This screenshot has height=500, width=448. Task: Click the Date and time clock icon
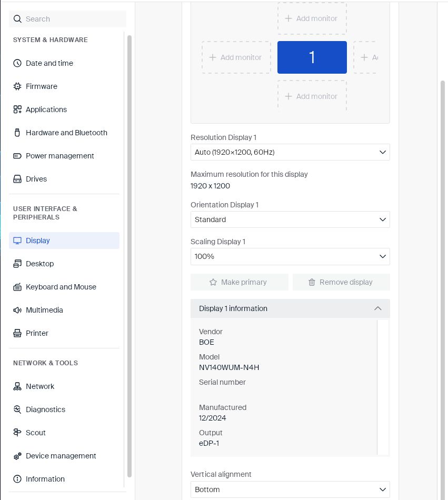(x=17, y=63)
